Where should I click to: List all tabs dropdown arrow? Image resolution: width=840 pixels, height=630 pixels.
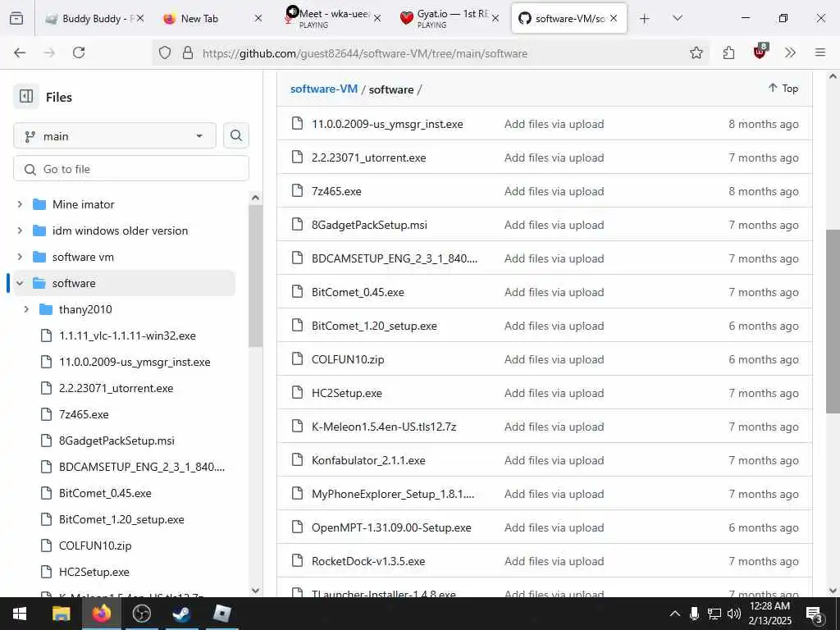pos(677,18)
